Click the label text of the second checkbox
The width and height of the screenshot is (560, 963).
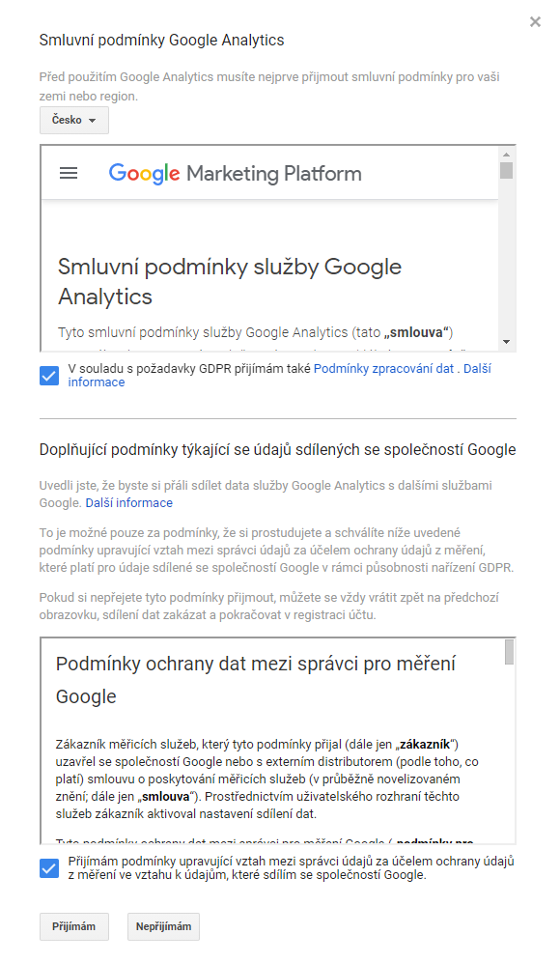click(291, 867)
